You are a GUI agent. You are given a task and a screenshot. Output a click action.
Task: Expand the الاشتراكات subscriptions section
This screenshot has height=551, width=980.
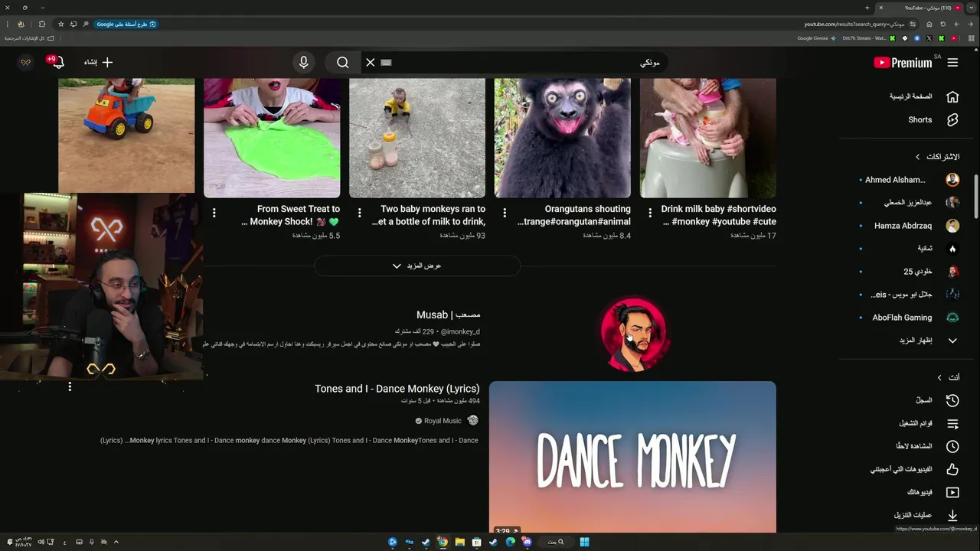coord(938,157)
